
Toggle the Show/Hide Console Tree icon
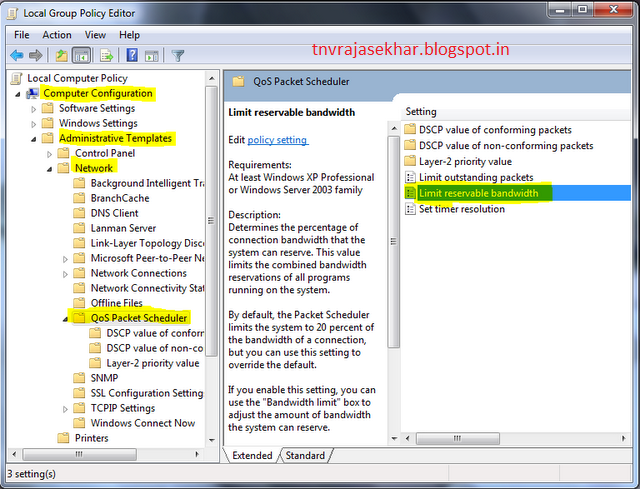81,55
